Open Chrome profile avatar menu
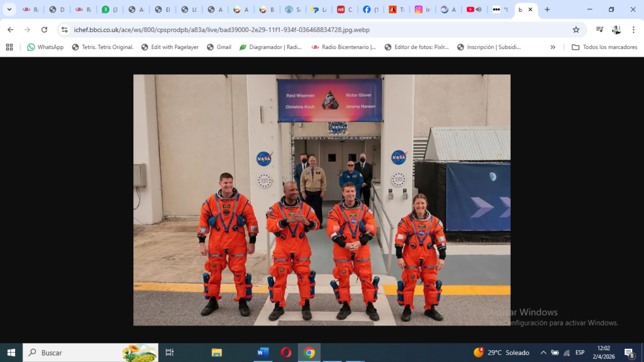Image resolution: width=644 pixels, height=362 pixels. [x=616, y=30]
